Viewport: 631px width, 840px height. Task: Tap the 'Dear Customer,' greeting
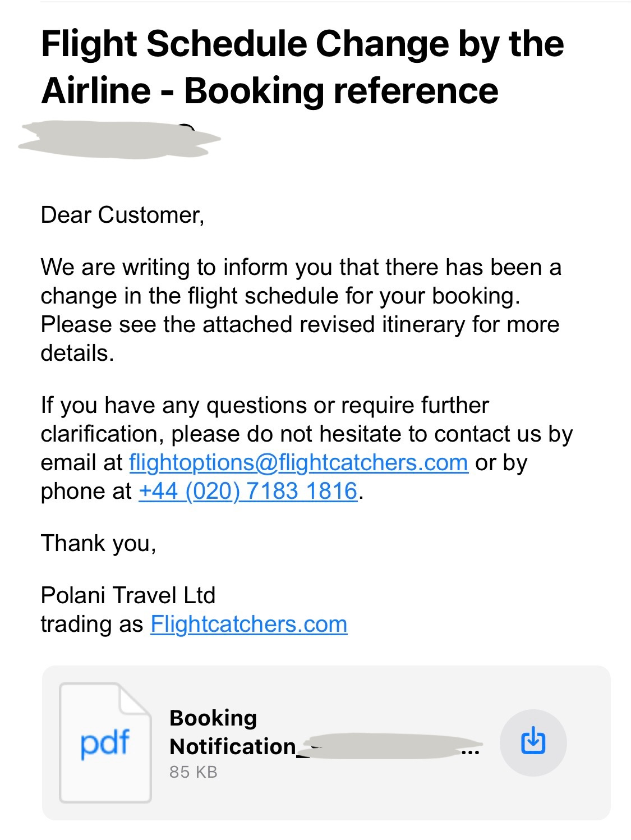pyautogui.click(x=123, y=215)
